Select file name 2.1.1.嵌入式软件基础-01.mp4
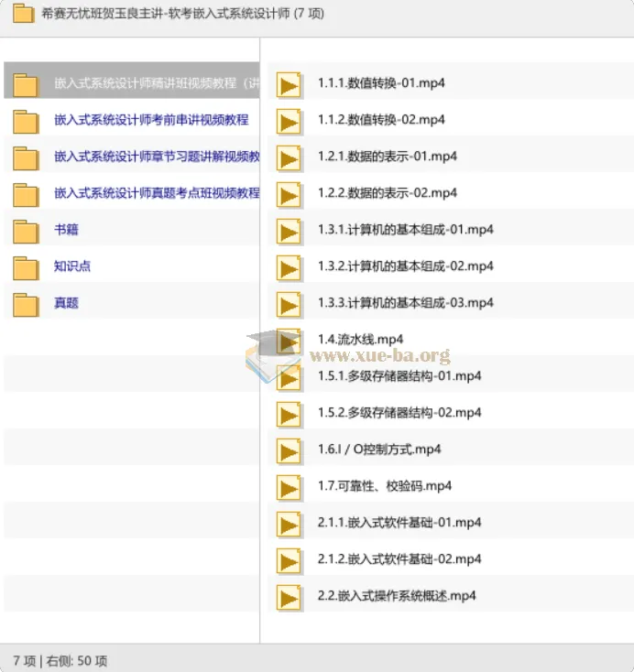The image size is (634, 672). point(399,523)
